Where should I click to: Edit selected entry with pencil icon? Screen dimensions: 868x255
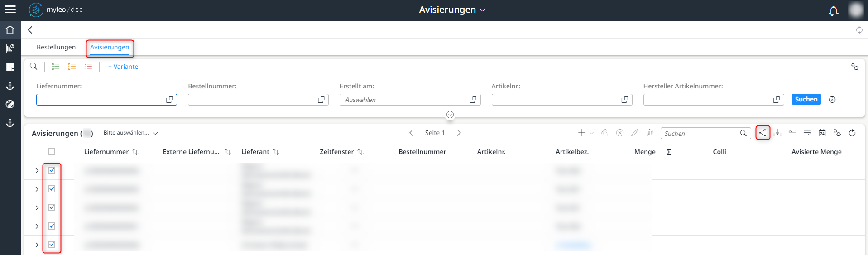[x=635, y=133]
